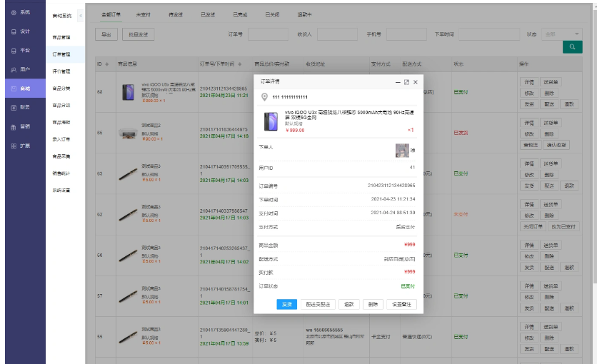Switch to the 已发货 tab
Viewport: 597px width, 364px height.
pyautogui.click(x=208, y=15)
